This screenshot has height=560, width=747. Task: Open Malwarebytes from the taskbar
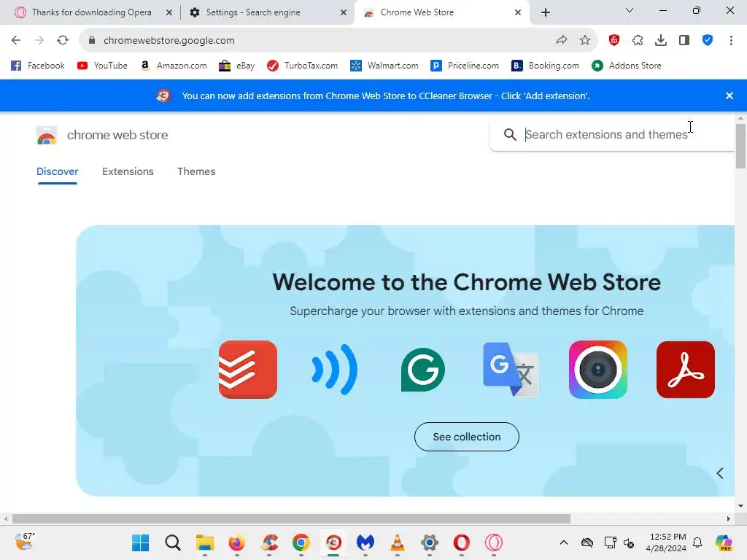365,542
